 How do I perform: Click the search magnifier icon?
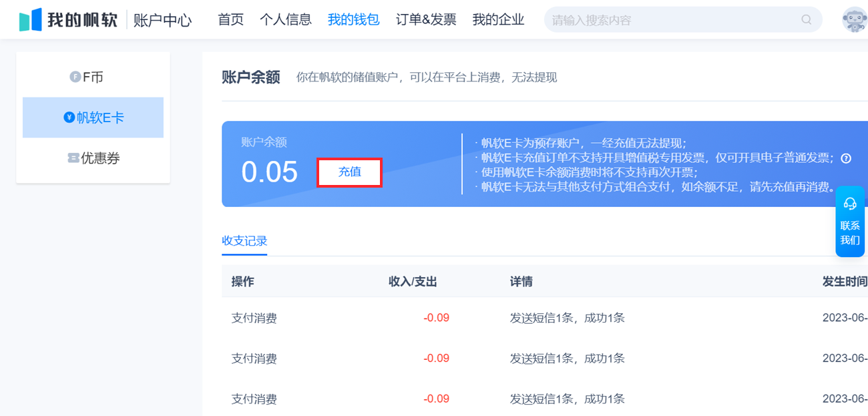807,19
